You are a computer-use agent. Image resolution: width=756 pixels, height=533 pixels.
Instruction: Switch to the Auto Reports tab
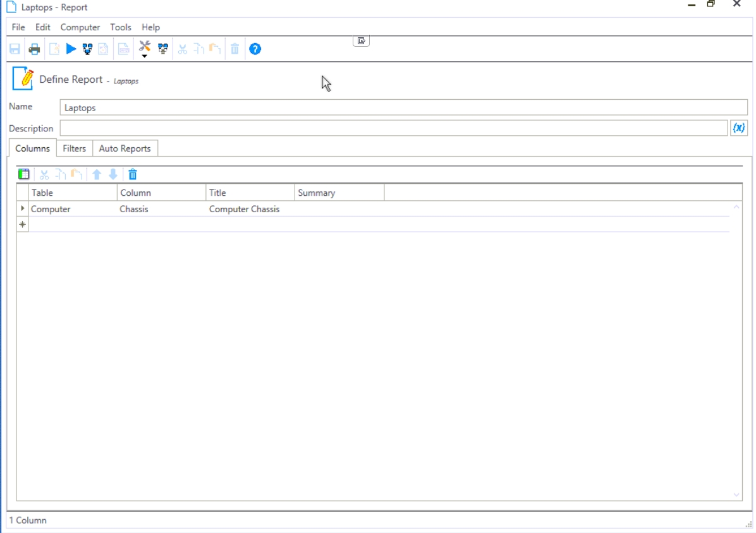pyautogui.click(x=125, y=148)
